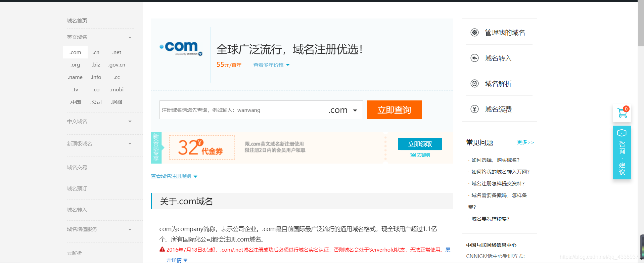
Task: Click the domain transfer-in arrow icon
Action: pyautogui.click(x=474, y=58)
